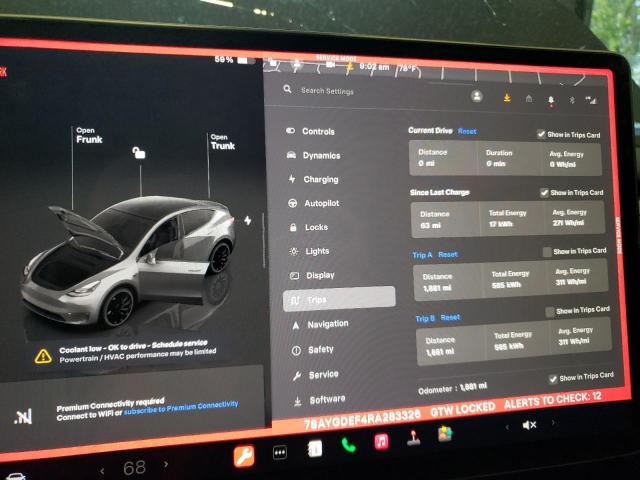Viewport: 640px width, 480px height.
Task: Uncheck Since Last Charge Show in Trips Card
Action: coord(544,192)
